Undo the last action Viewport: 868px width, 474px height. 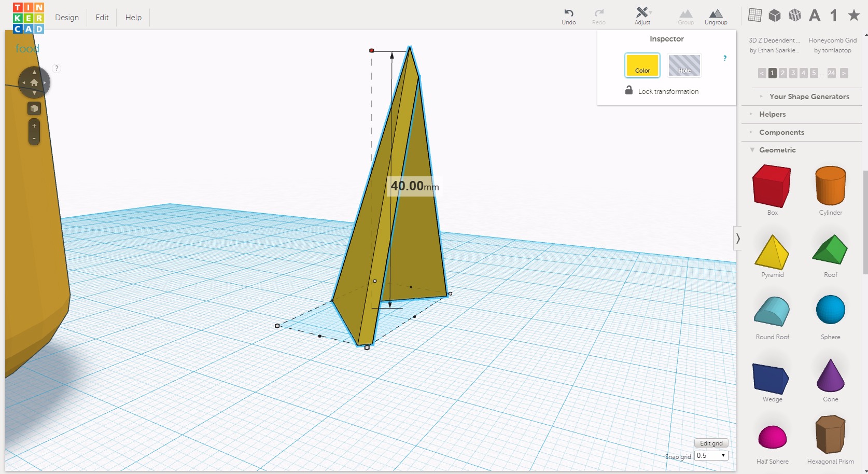[x=569, y=17]
